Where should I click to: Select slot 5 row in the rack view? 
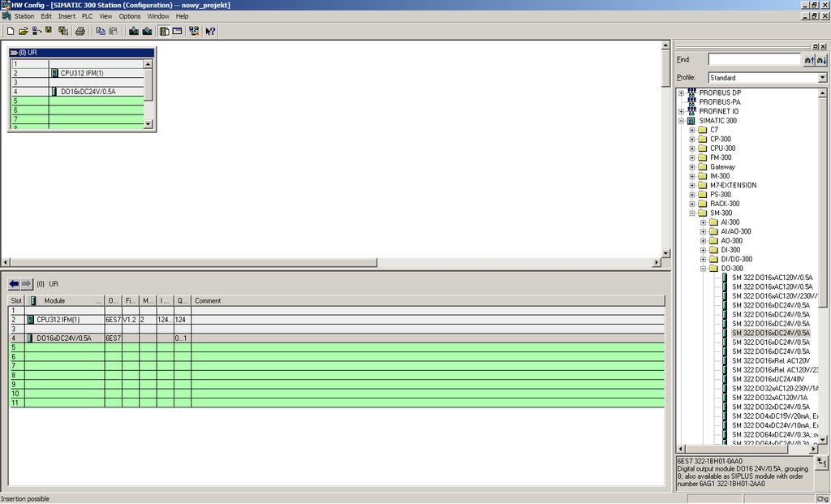77,101
